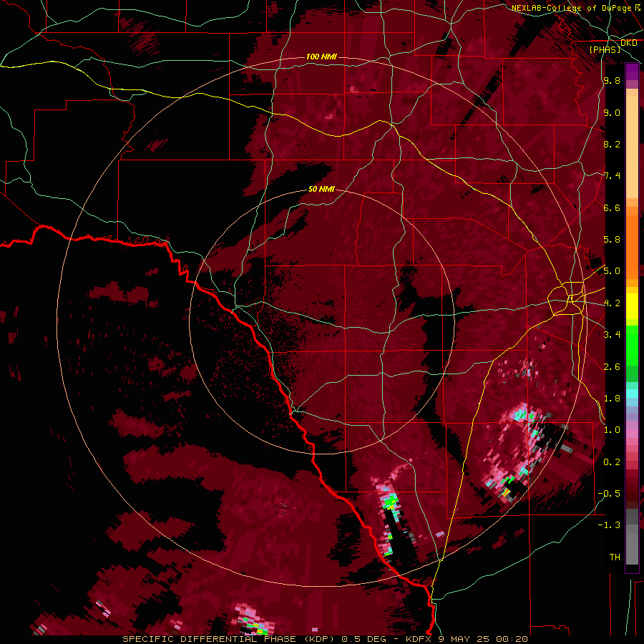Pick the cyan segment of the color bar
Screen dimensions: 644x644
[x=632, y=394]
